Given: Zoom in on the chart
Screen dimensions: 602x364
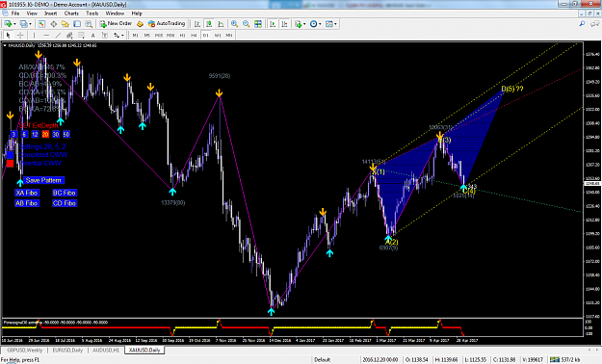Looking at the screenshot, I should [x=234, y=24].
